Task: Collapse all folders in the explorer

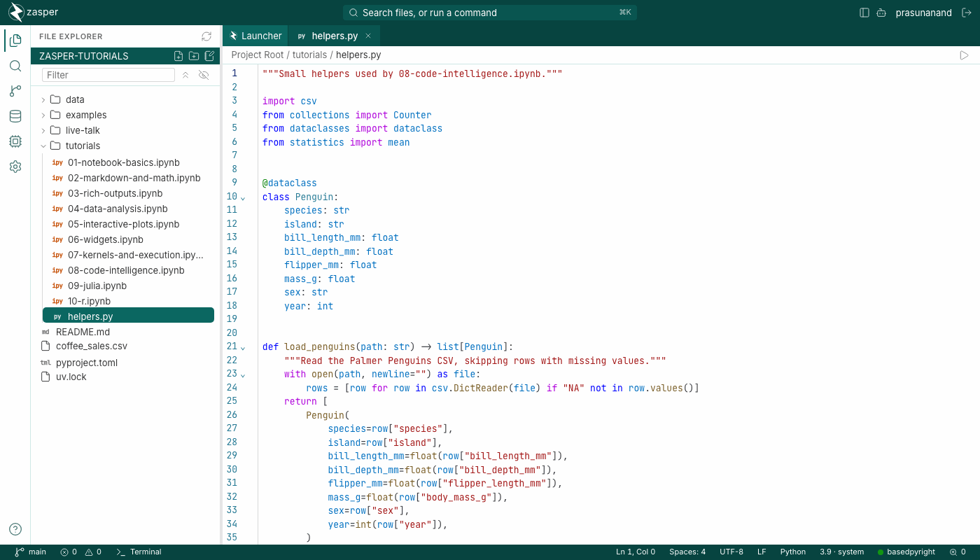Action: [185, 75]
